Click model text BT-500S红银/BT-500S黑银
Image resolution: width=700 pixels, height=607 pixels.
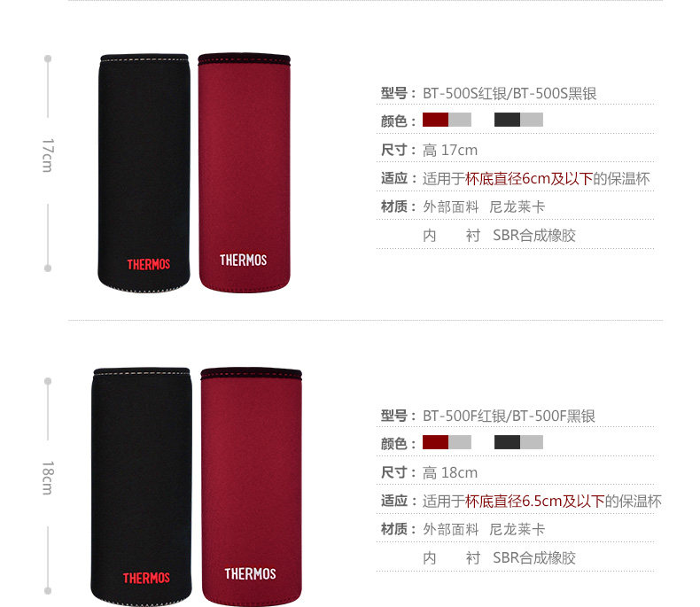pyautogui.click(x=509, y=93)
